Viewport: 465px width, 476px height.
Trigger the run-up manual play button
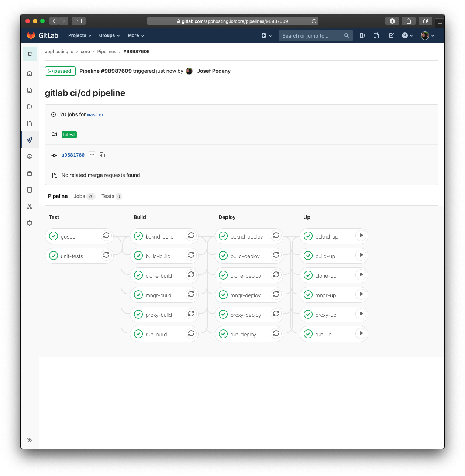point(361,333)
